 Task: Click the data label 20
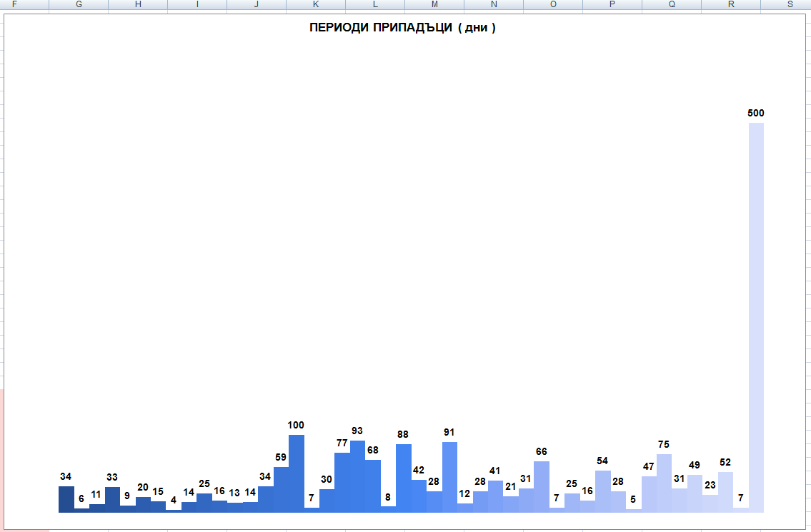coord(143,488)
